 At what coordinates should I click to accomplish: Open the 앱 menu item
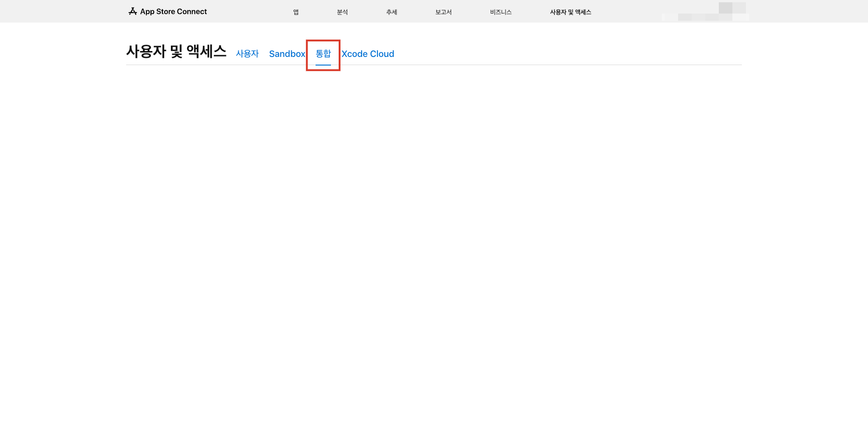click(x=296, y=12)
